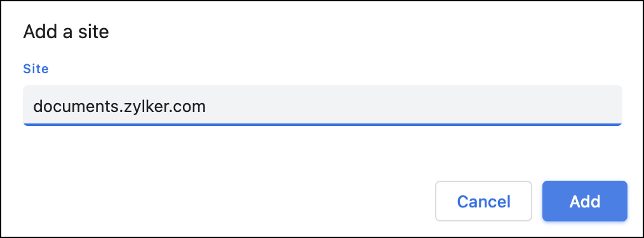
Task: Click the blue underline of the Site field
Action: coord(323,124)
